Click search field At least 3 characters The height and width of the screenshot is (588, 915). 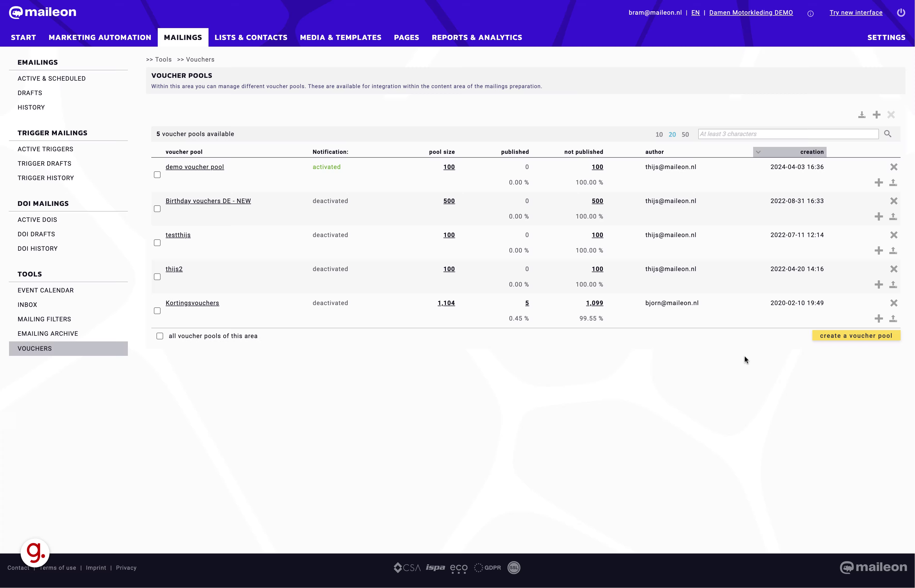pos(788,134)
